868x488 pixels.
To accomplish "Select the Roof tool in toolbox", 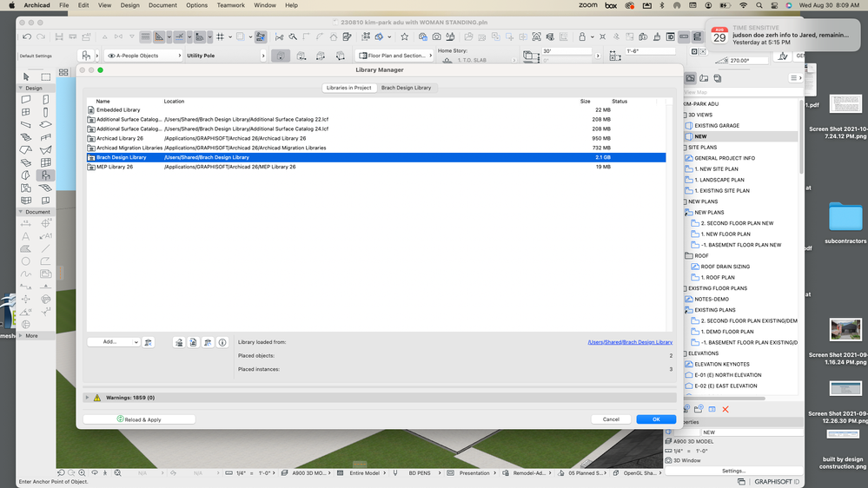I will tap(25, 150).
